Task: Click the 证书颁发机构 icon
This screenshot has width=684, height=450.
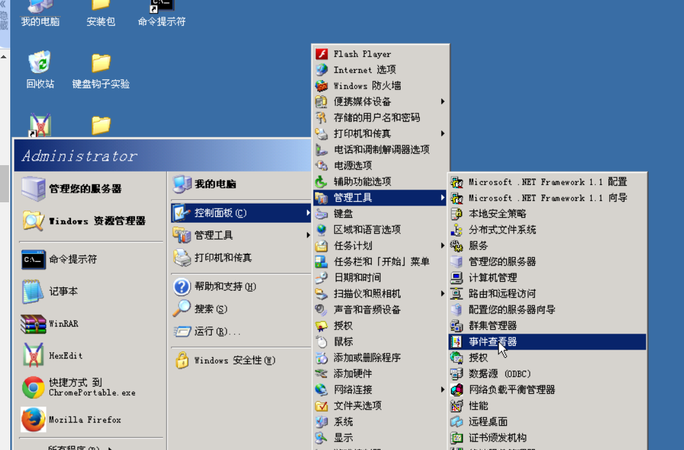Action: coord(456,438)
